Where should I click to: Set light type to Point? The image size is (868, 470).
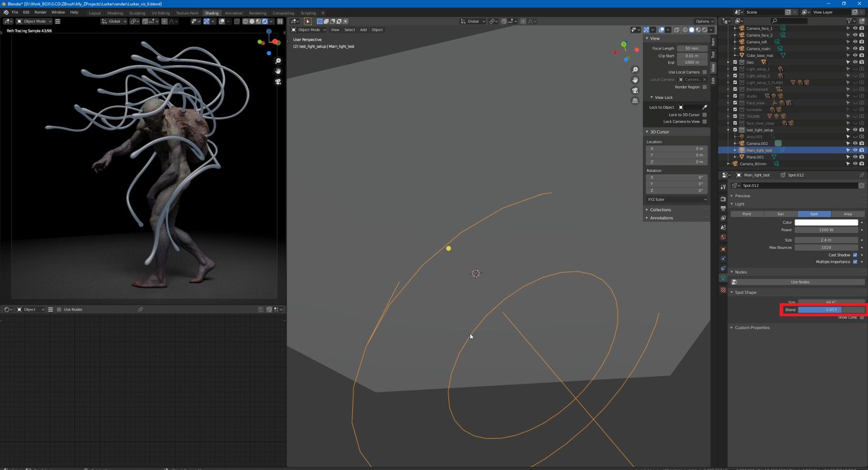coord(747,214)
